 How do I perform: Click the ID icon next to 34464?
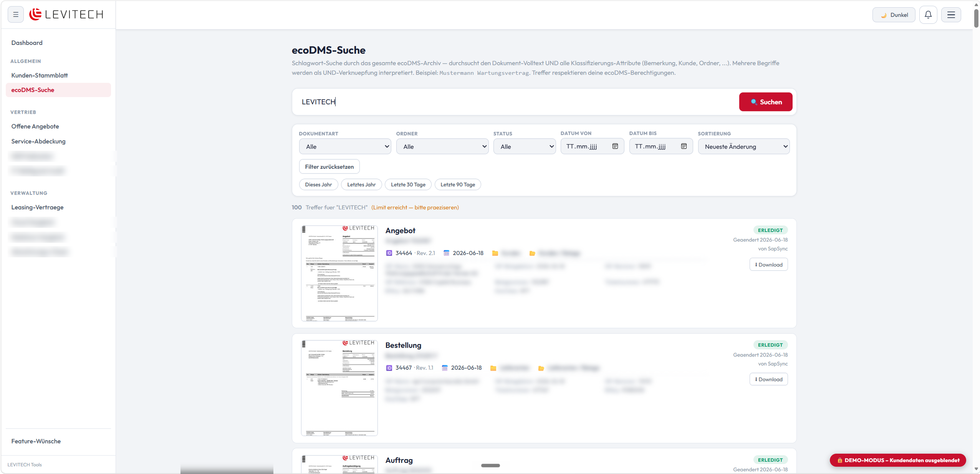click(389, 253)
